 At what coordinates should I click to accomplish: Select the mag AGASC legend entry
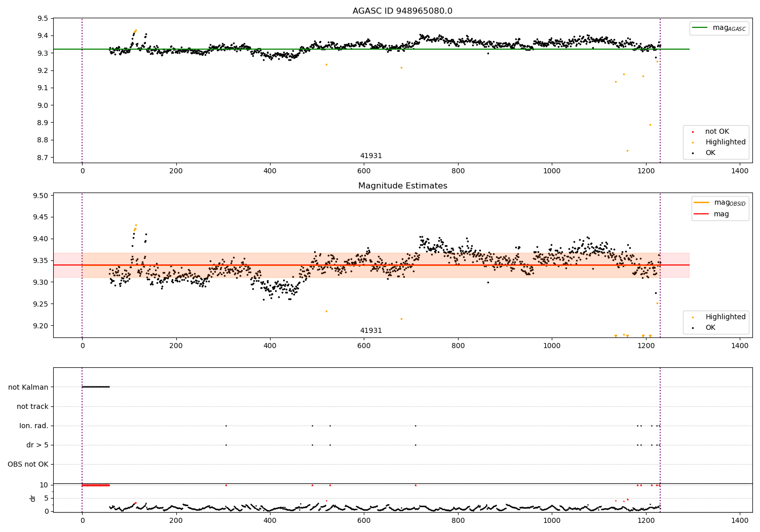[718, 28]
